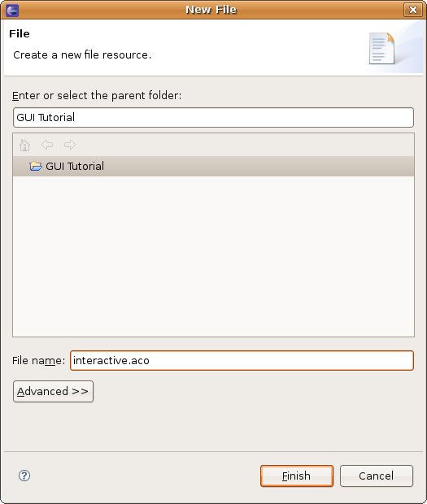
Task: Click the Back arrow in folder navigation toolbar
Action: (x=47, y=145)
